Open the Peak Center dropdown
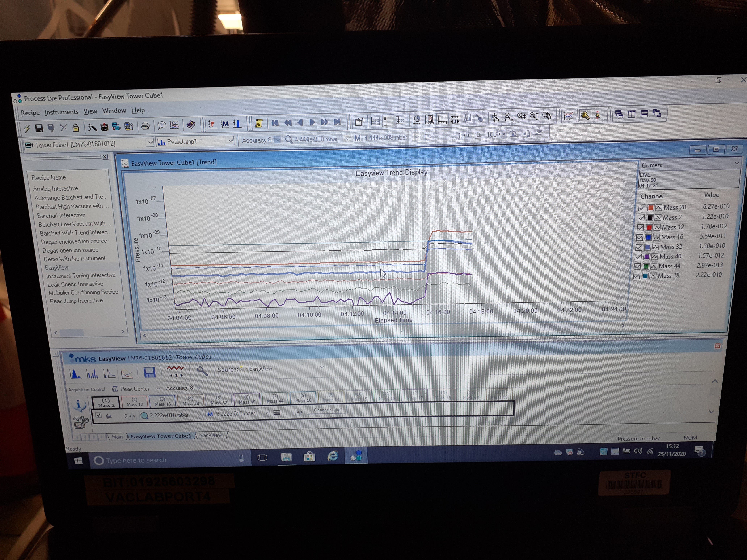The height and width of the screenshot is (560, 747). click(x=158, y=389)
